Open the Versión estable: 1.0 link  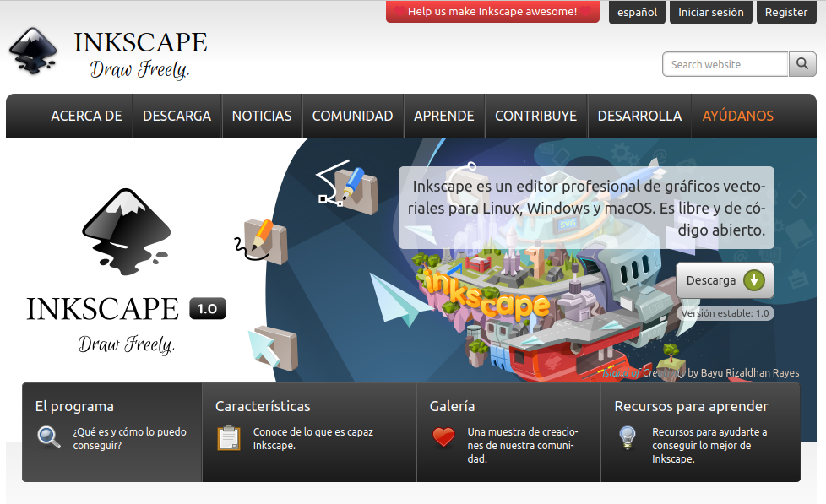tap(725, 313)
